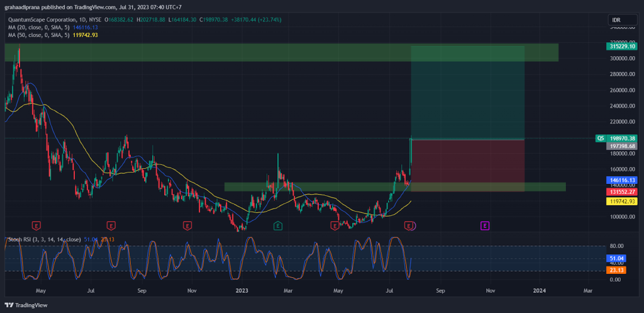Click the 2023 label on the time axis
644x313 pixels.
click(242, 290)
